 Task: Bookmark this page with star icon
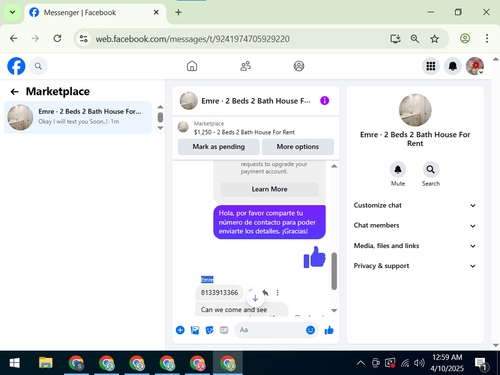click(434, 39)
